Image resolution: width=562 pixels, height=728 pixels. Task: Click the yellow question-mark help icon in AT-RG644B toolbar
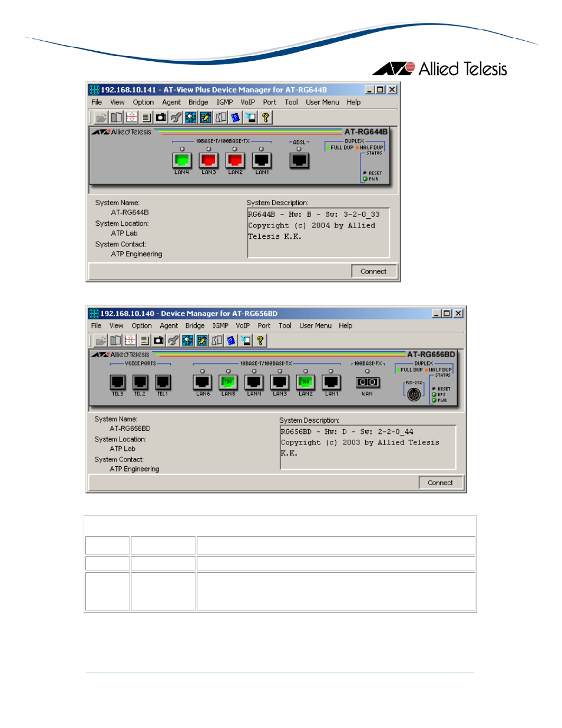tap(266, 117)
